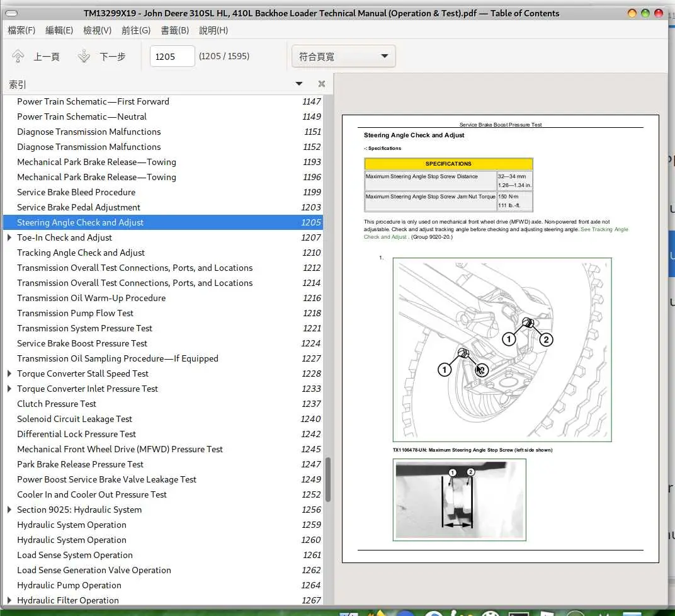The height and width of the screenshot is (616, 675).
Task: Select Hydraulic System Operation page 1260 entry
Action: tap(162, 540)
